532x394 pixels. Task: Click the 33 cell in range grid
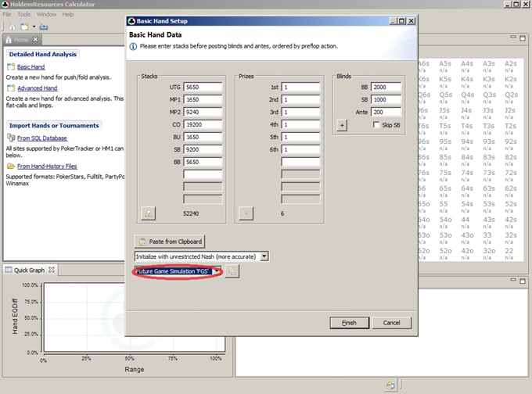pyautogui.click(x=487, y=238)
